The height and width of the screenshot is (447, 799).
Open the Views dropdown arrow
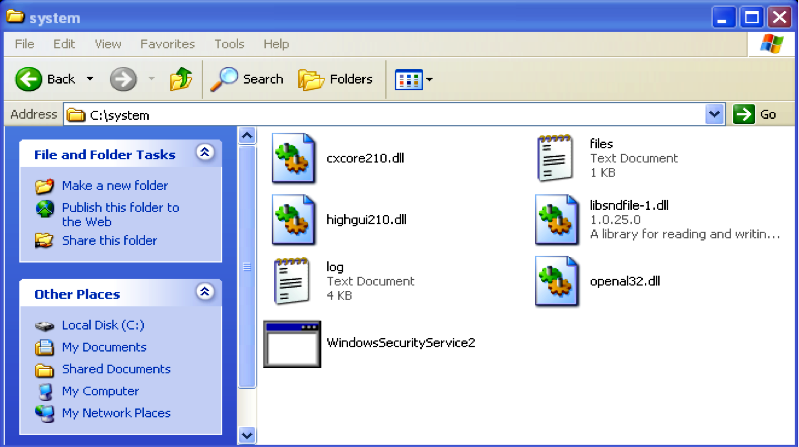[429, 80]
